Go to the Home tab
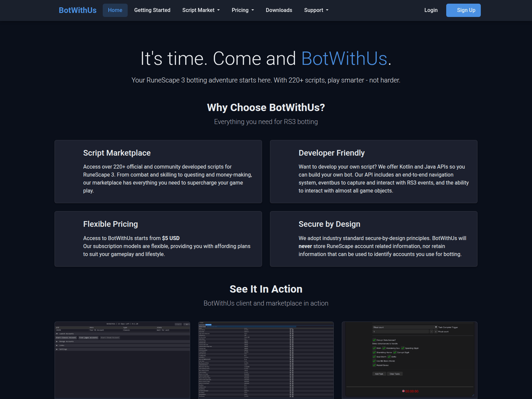Viewport: 532px width, 399px height. (x=115, y=10)
